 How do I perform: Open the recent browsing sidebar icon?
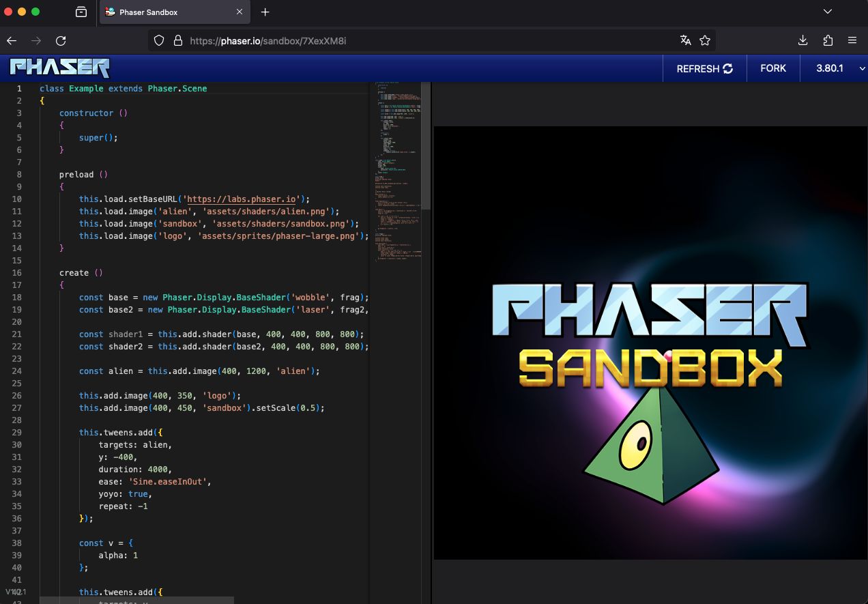click(x=81, y=12)
